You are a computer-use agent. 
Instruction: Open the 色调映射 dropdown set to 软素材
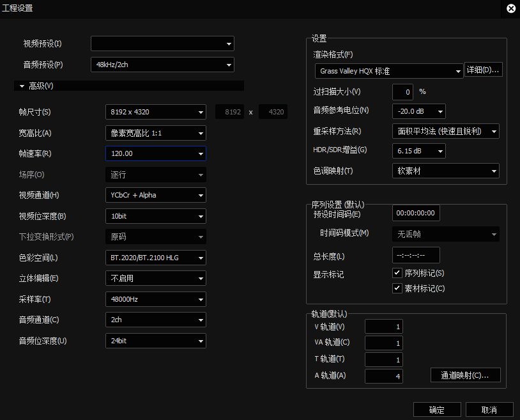click(x=445, y=170)
